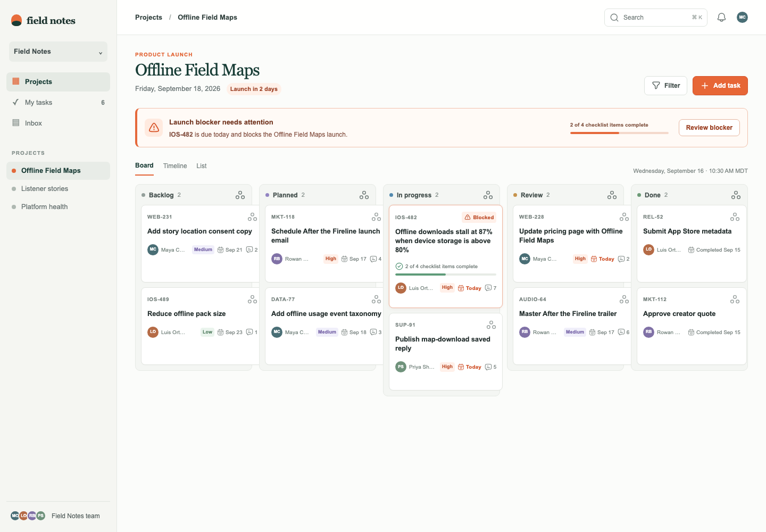Open IOS-489 card options icon

pyautogui.click(x=252, y=300)
